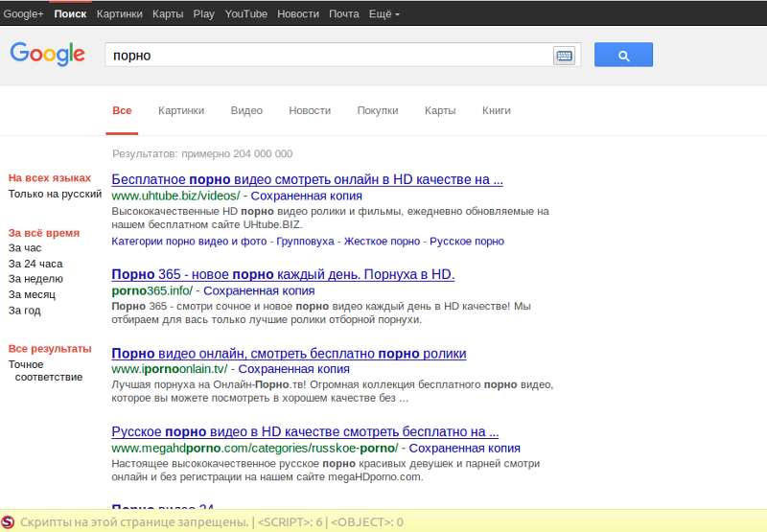Image resolution: width=767 pixels, height=532 pixels.
Task: Open Сохраненная копия for the .com/categories result
Action: tap(464, 449)
